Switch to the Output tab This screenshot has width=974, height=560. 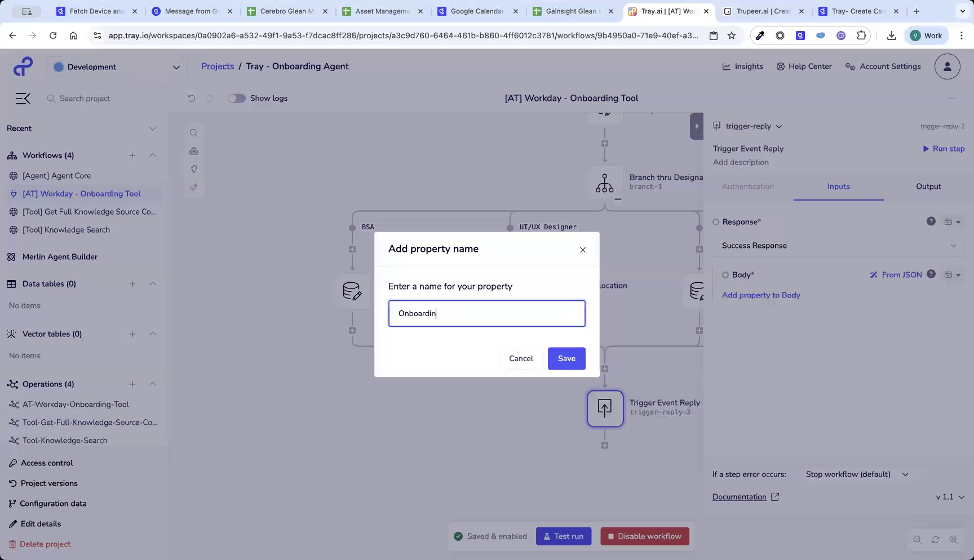coord(928,186)
